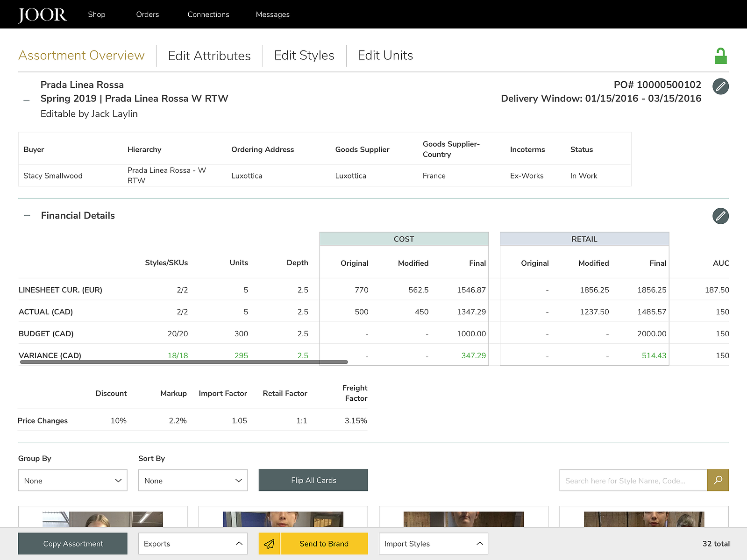The height and width of the screenshot is (560, 747).
Task: Focus the style name search field
Action: tap(633, 480)
